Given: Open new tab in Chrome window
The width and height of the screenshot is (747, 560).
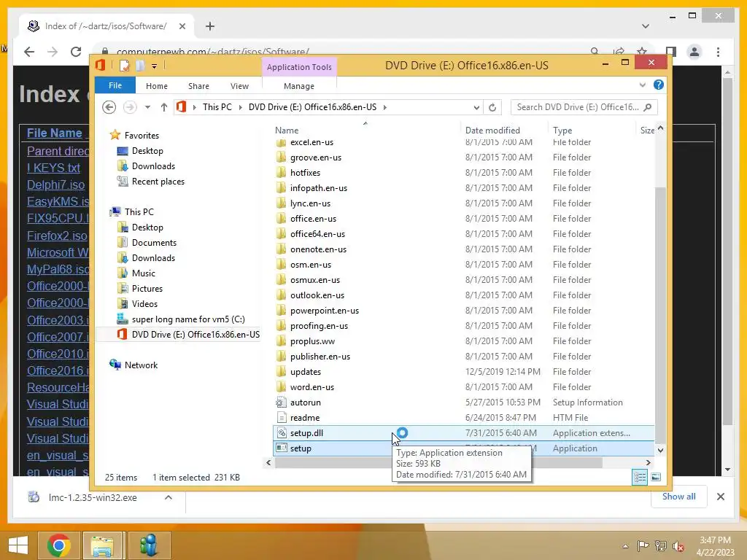Looking at the screenshot, I should [210, 26].
